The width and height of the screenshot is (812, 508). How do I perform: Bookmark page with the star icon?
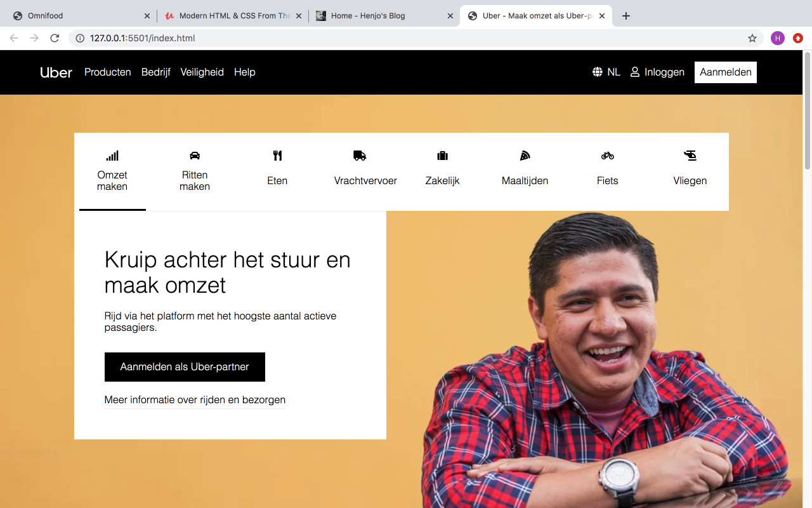click(x=752, y=38)
